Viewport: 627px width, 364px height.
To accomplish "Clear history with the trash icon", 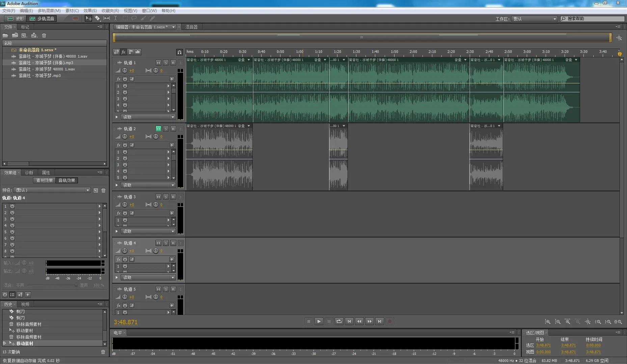I will tap(103, 352).
